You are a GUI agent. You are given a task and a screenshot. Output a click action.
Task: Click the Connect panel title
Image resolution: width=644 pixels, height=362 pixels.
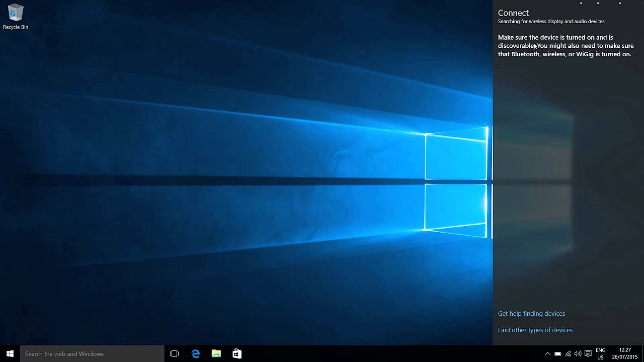click(513, 13)
